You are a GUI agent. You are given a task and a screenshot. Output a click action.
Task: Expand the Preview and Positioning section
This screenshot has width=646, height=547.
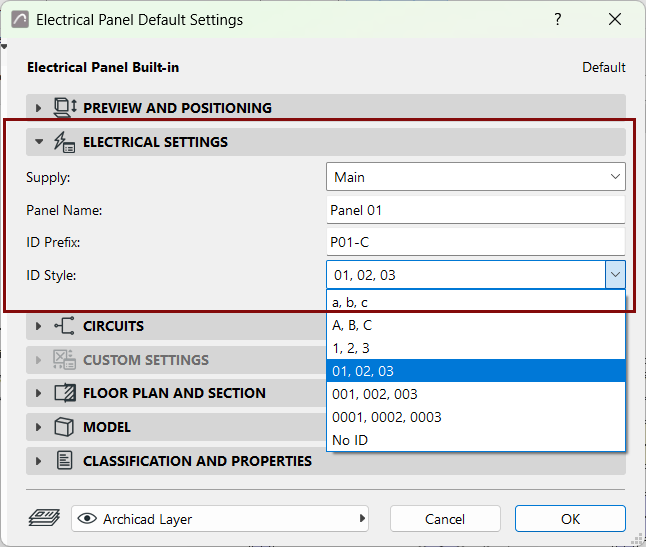(x=38, y=108)
